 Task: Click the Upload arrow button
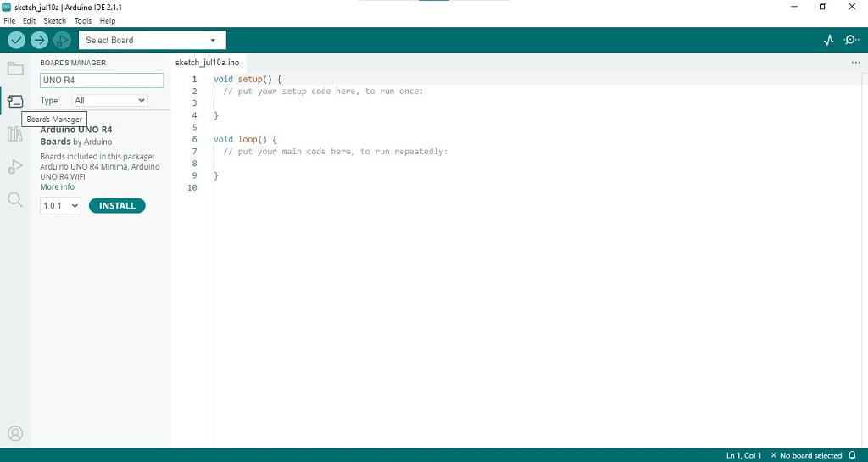[x=39, y=40]
